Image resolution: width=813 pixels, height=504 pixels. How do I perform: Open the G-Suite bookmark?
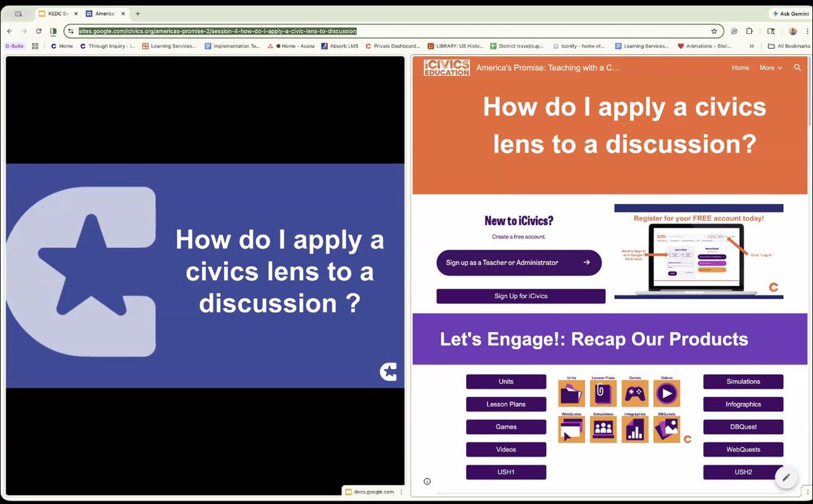[x=15, y=46]
